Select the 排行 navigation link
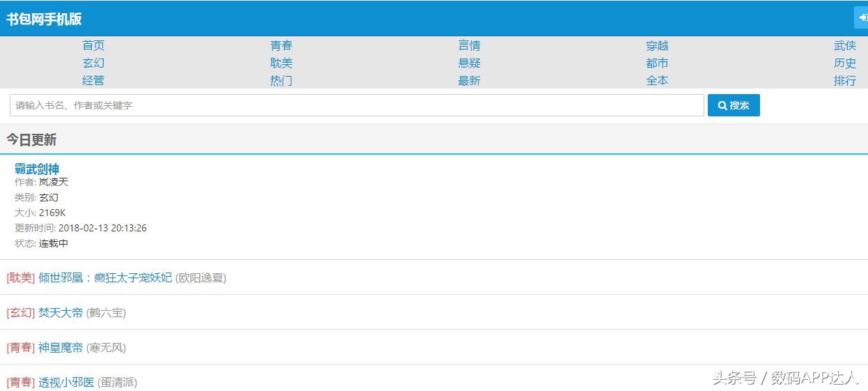Screen dimensions: 868x391 pos(845,80)
